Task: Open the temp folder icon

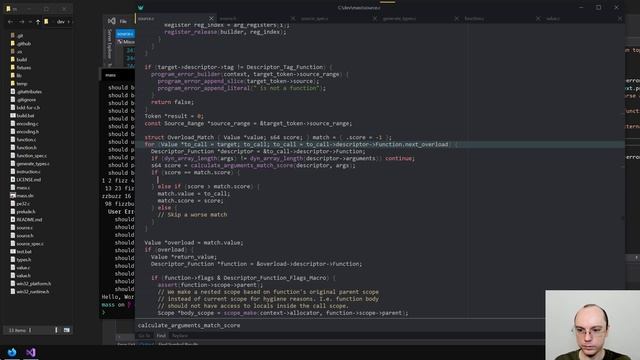Action: pos(13,83)
